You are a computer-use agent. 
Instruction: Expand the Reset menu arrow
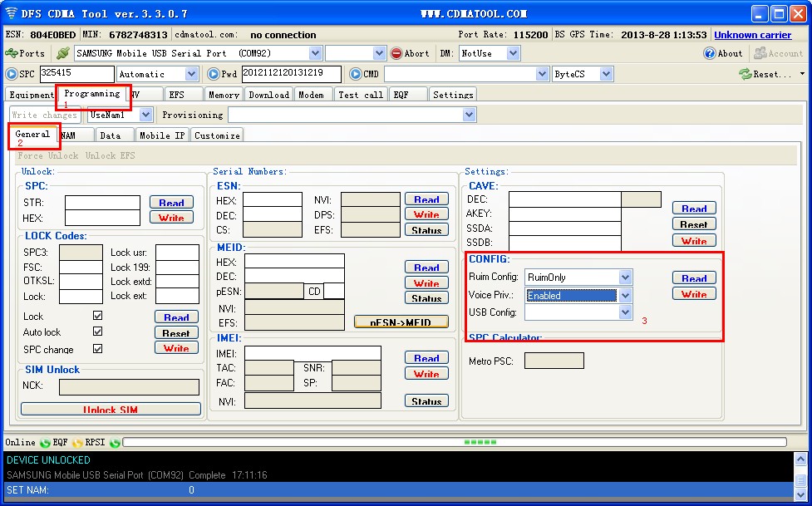[x=802, y=74]
